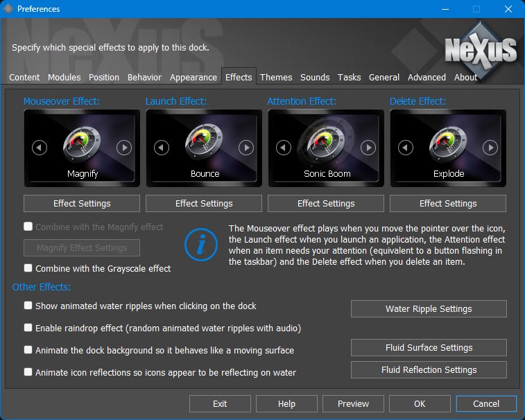Check Animate icon reflections option

coord(28,372)
